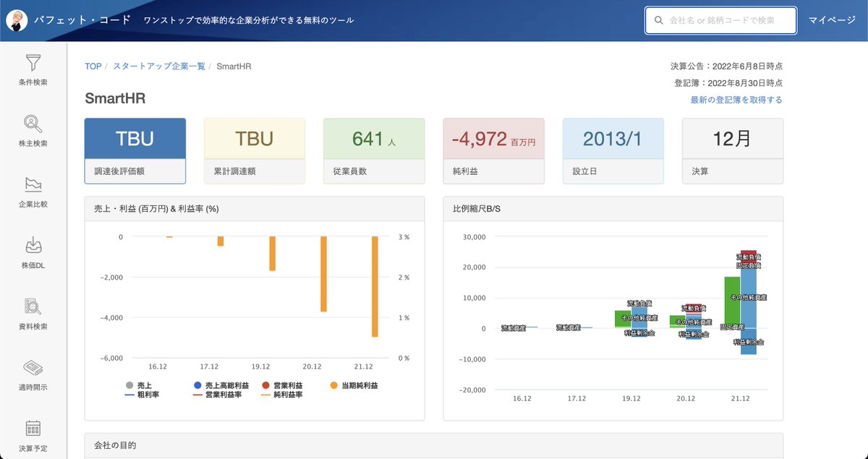The height and width of the screenshot is (459, 868).
Task: Open the 株価DL download icon
Action: (33, 245)
